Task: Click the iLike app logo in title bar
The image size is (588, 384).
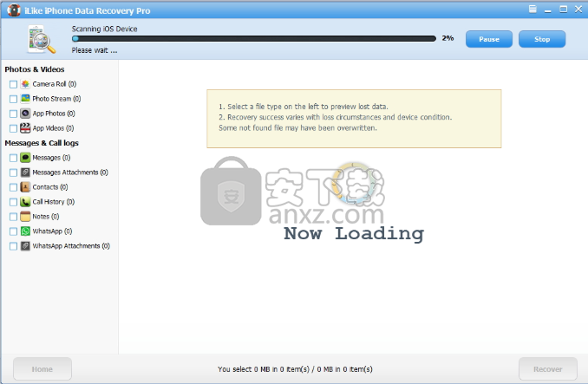Action: [x=14, y=10]
